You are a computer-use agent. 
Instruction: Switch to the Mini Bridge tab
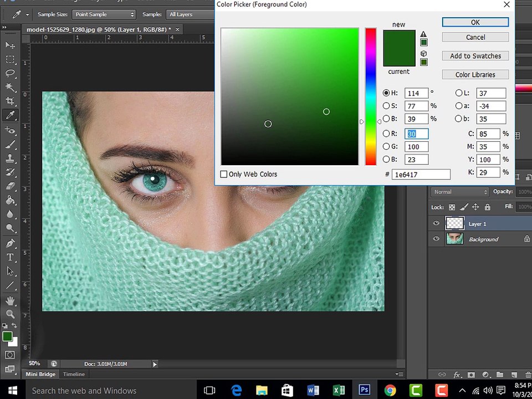coord(40,374)
